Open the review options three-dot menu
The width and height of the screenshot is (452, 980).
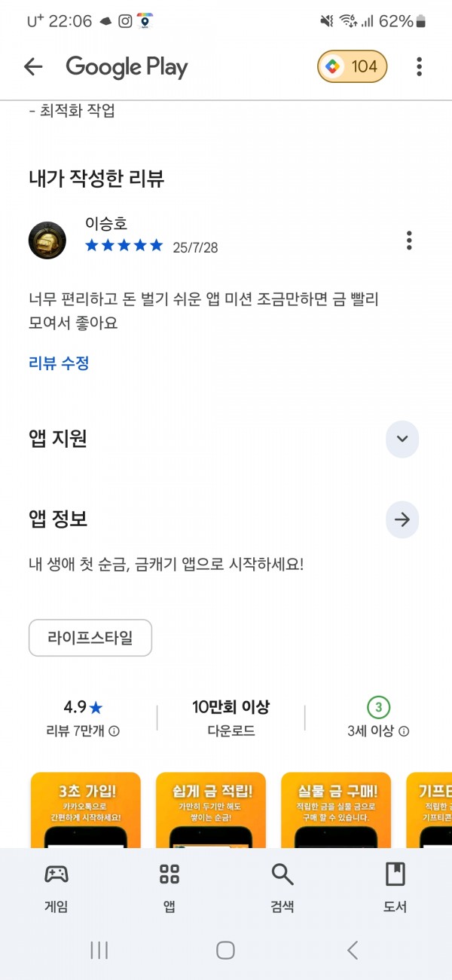409,240
